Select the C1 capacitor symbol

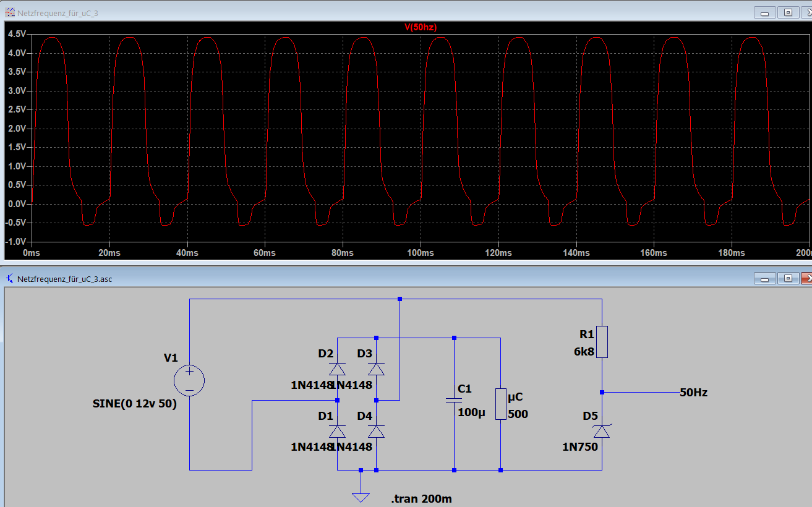point(454,401)
